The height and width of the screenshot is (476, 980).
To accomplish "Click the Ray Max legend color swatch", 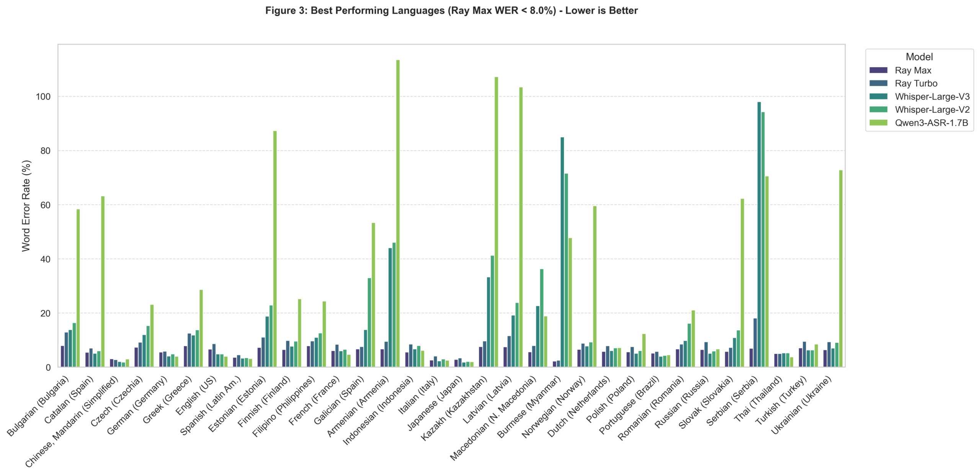I will click(x=878, y=70).
